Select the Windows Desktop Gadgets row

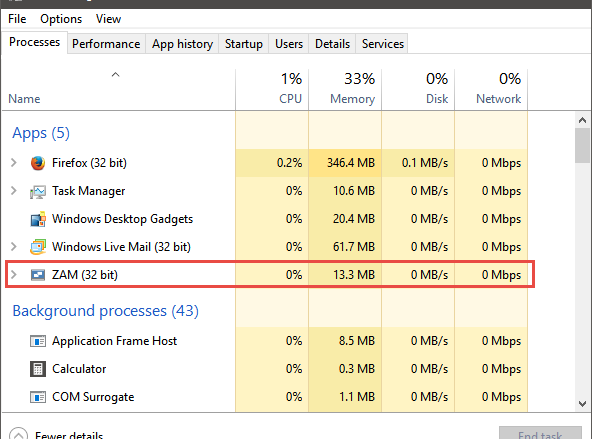[265, 219]
